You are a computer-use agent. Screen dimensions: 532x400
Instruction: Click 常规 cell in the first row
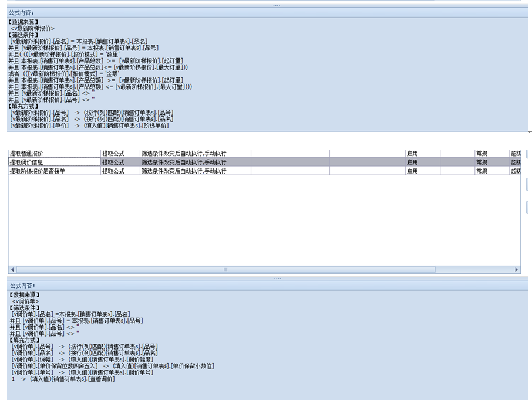(490, 154)
